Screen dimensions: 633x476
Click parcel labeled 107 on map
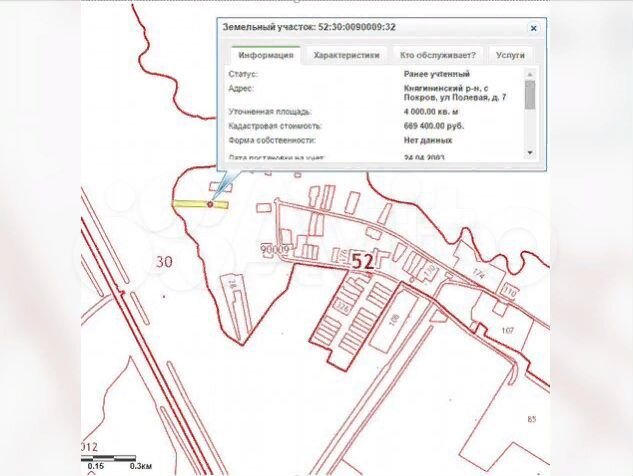pos(506,330)
